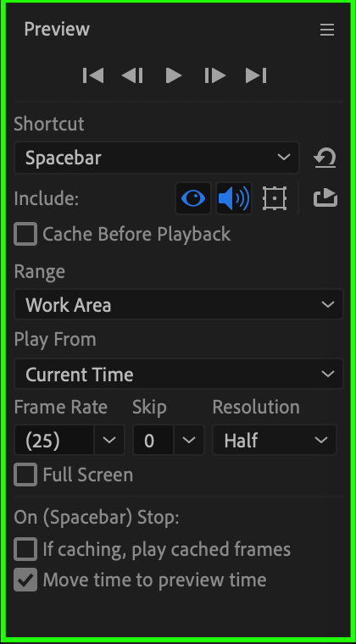Step back one frame
The width and height of the screenshot is (356, 644).
[132, 76]
